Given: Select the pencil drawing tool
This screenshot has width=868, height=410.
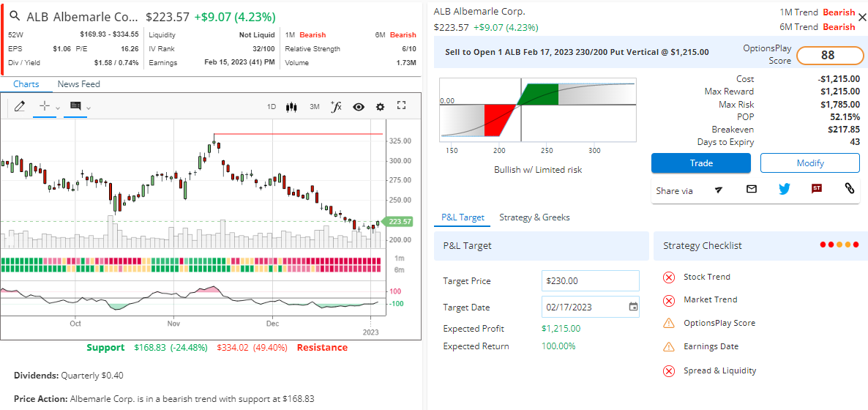Looking at the screenshot, I should (x=19, y=106).
